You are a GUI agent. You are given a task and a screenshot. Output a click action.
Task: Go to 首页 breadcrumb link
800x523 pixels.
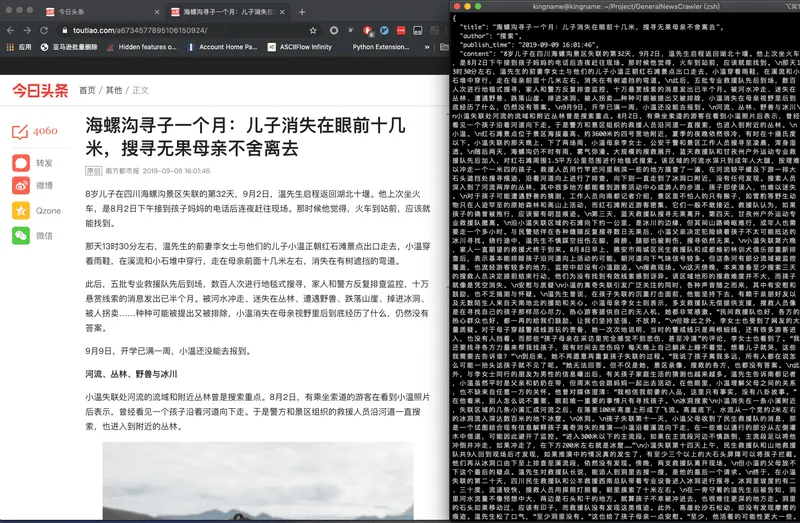click(x=87, y=90)
